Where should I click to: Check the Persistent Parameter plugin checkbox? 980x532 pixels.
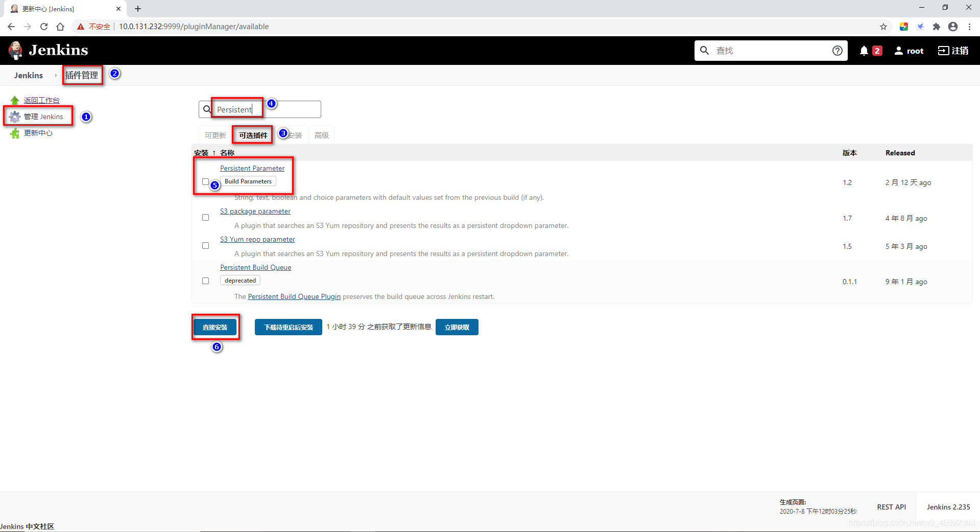click(x=205, y=182)
